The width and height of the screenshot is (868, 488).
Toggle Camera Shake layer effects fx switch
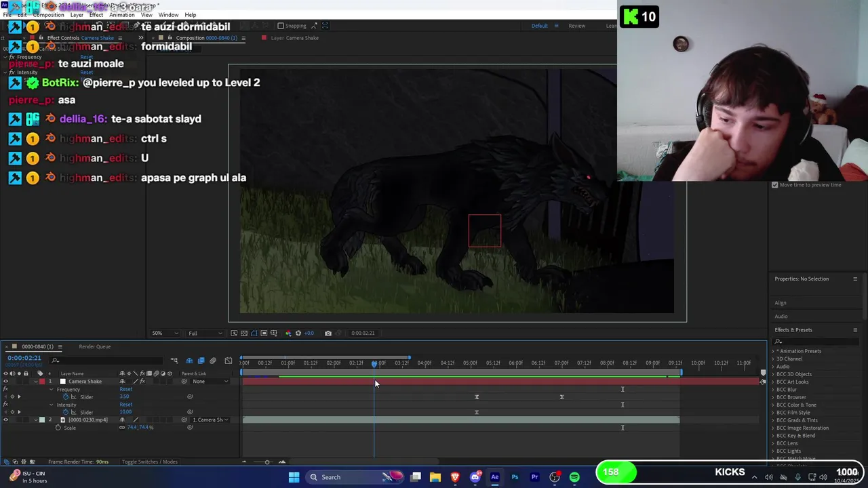click(142, 382)
